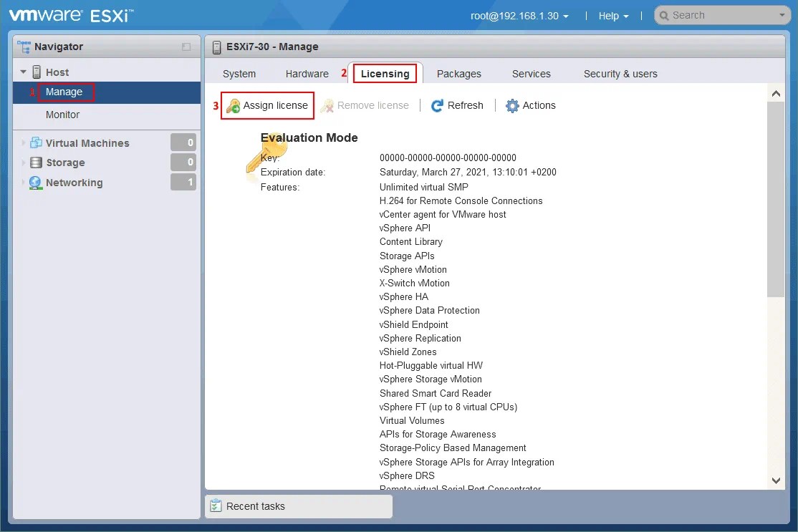Switch to the Hardware tab
This screenshot has width=798, height=532.
(x=307, y=73)
